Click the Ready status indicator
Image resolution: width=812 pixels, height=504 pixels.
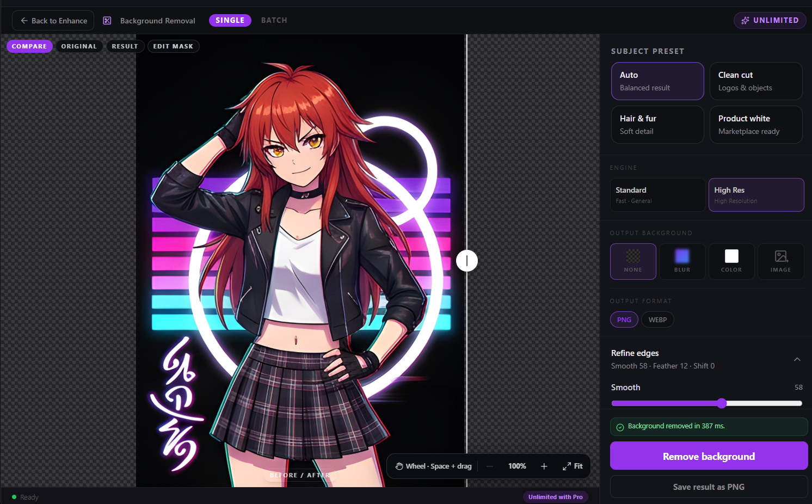25,497
